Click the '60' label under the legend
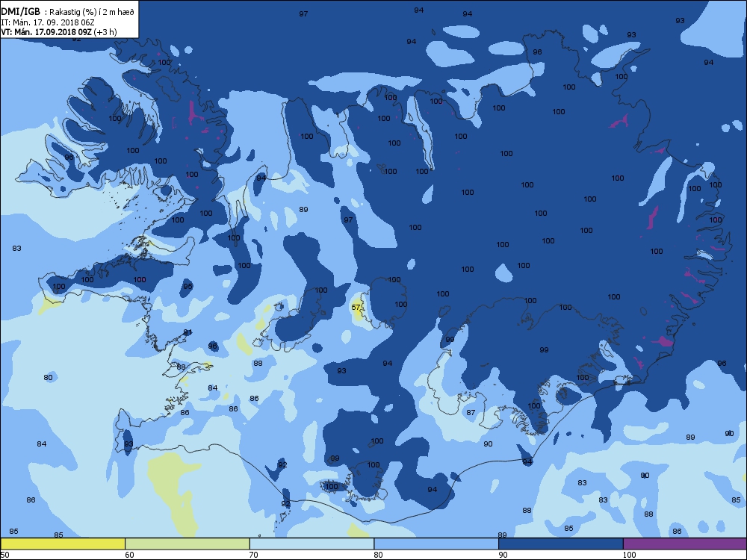 129,555
